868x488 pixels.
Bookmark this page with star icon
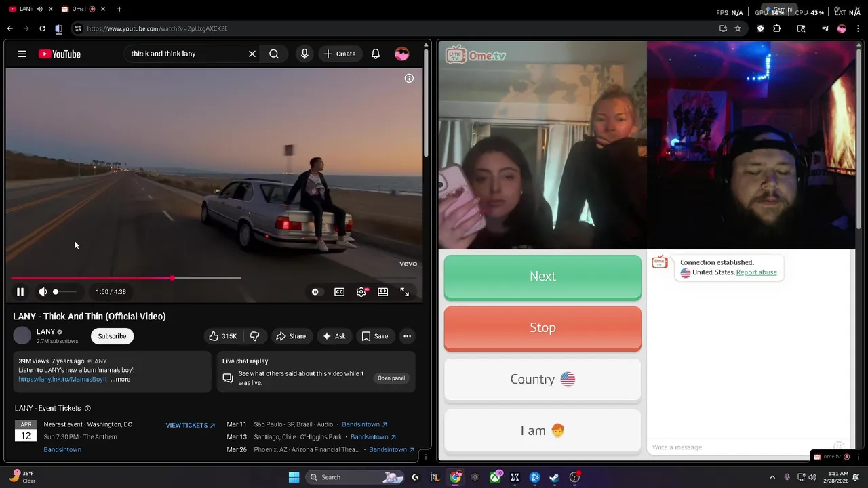click(738, 28)
